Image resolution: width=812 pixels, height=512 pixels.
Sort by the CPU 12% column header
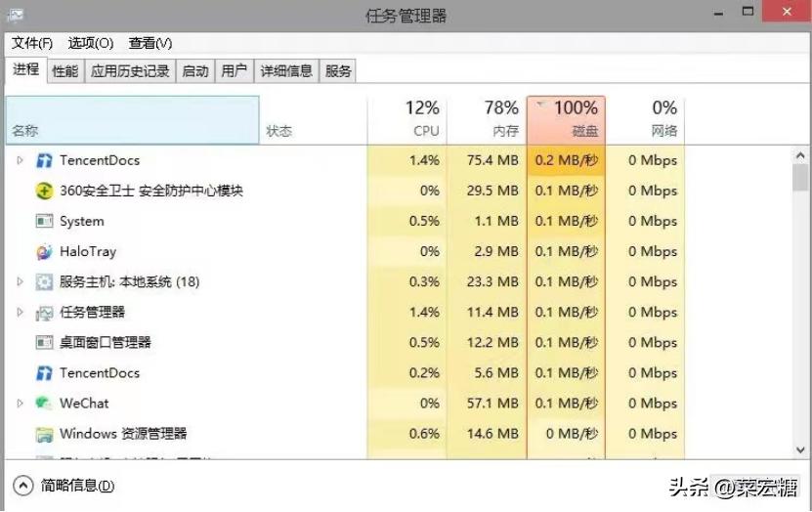[x=406, y=119]
